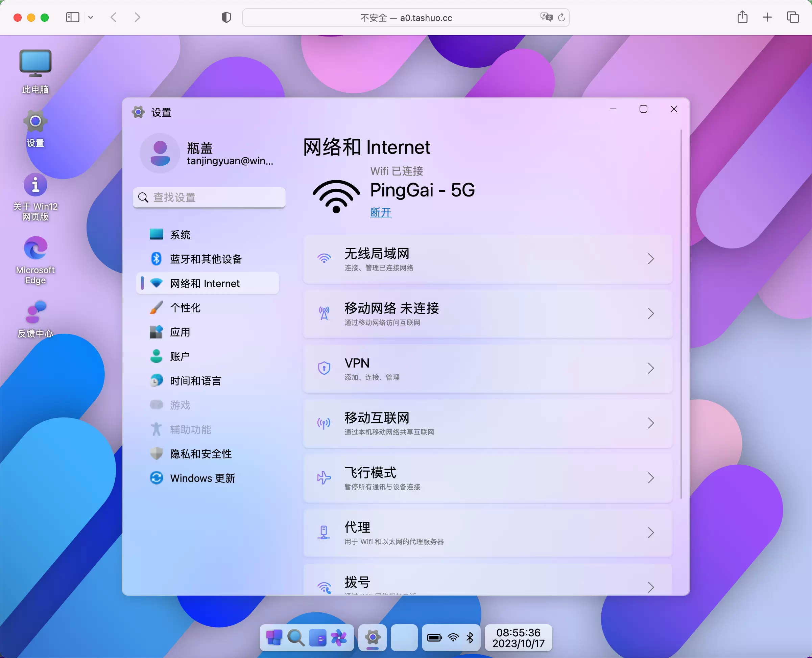Open the 代理 settings card
This screenshot has height=658, width=812.
(488, 533)
